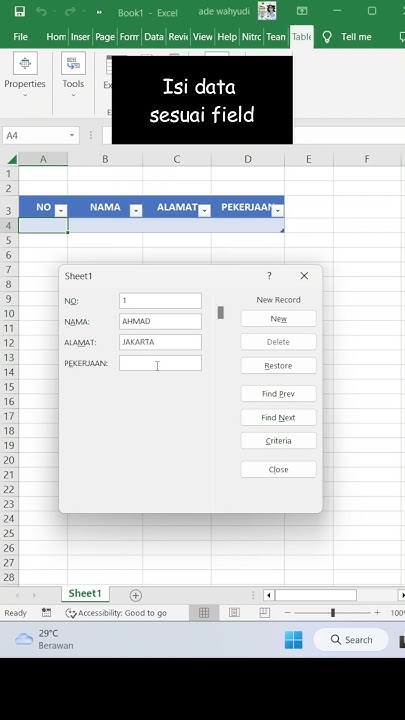The width and height of the screenshot is (405, 720).
Task: Click the macro recording icon in status bar
Action: point(46,613)
